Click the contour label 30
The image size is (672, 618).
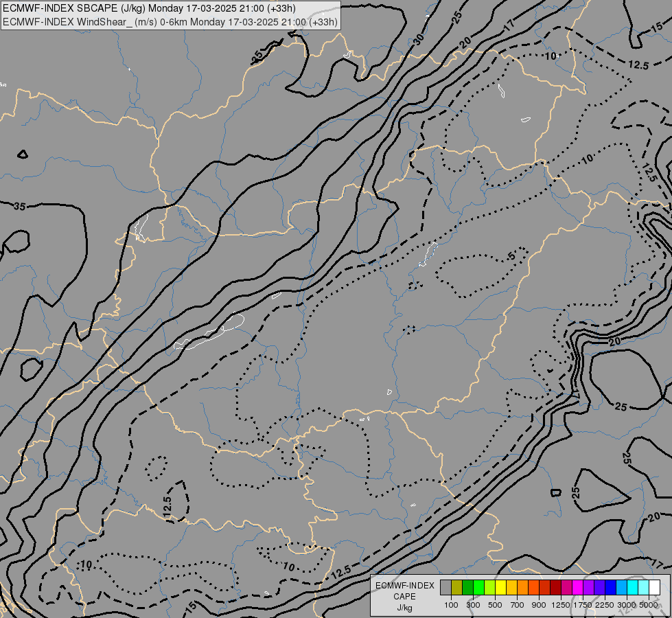tap(419, 39)
